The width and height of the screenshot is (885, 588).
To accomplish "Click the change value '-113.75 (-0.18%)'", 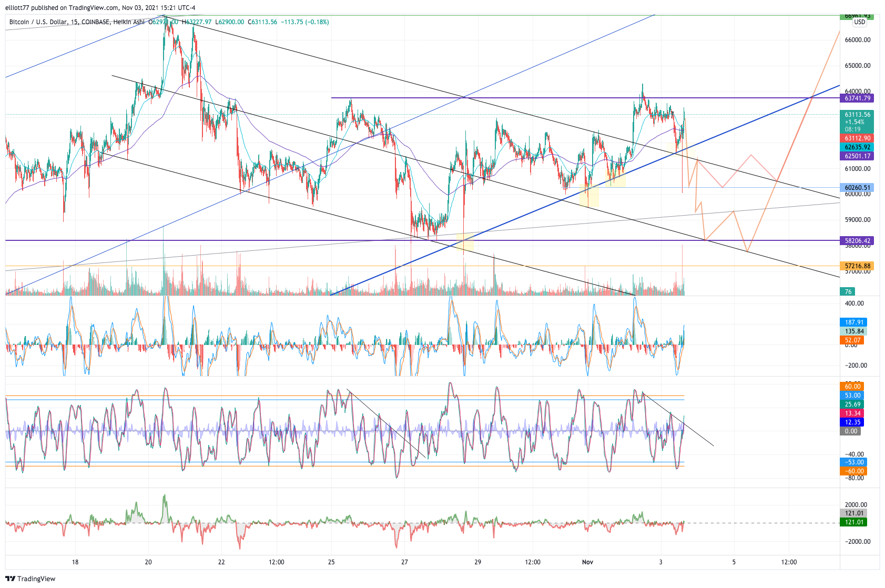I will [305, 22].
